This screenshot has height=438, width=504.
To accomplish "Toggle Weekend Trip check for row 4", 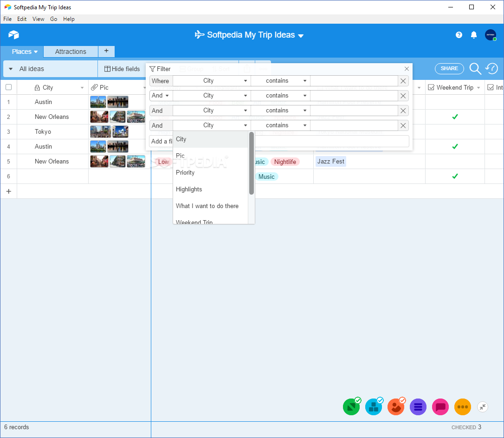I will (455, 146).
